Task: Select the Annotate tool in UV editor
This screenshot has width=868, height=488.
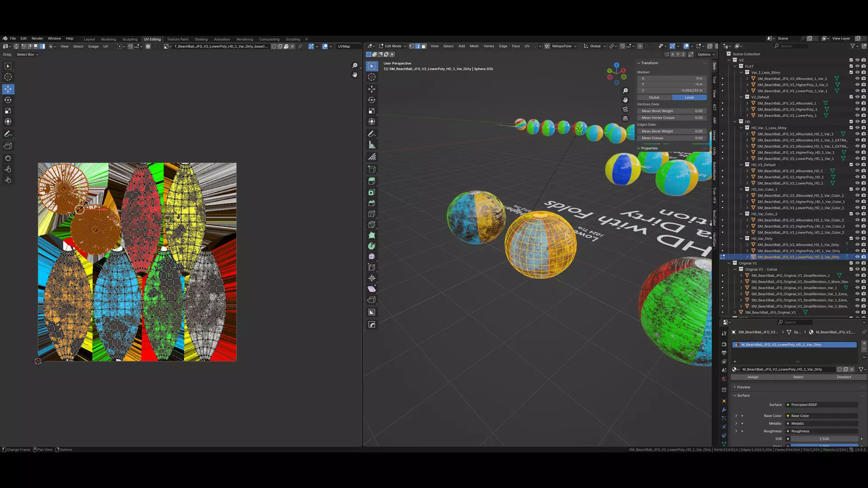Action: (8, 134)
